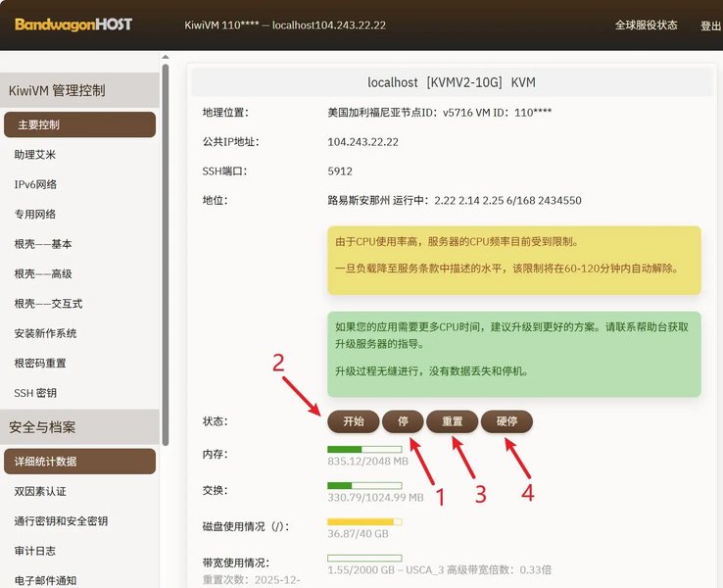The width and height of the screenshot is (723, 588).
Task: Open 根壳——高级 menu item
Action: (x=43, y=273)
